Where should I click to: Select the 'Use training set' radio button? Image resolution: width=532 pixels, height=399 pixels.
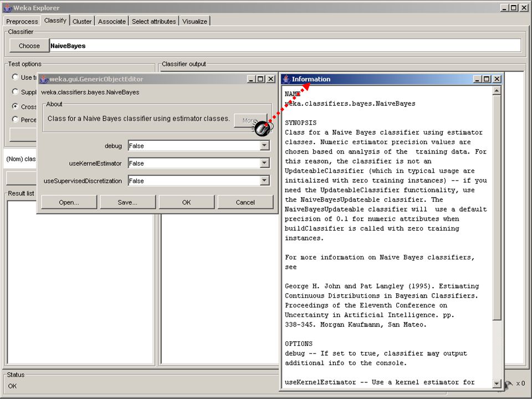15,76
